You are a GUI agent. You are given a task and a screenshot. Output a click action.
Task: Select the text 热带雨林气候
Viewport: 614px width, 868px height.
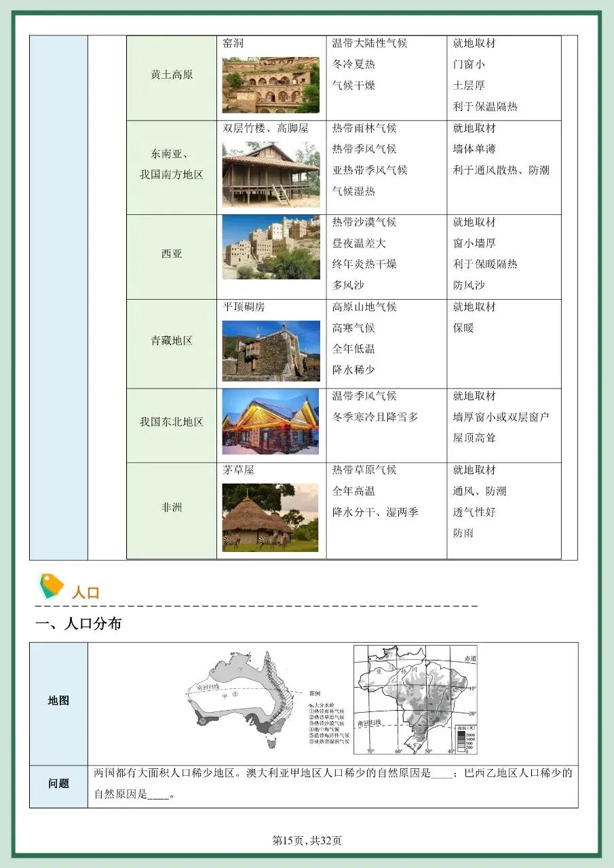[364, 128]
